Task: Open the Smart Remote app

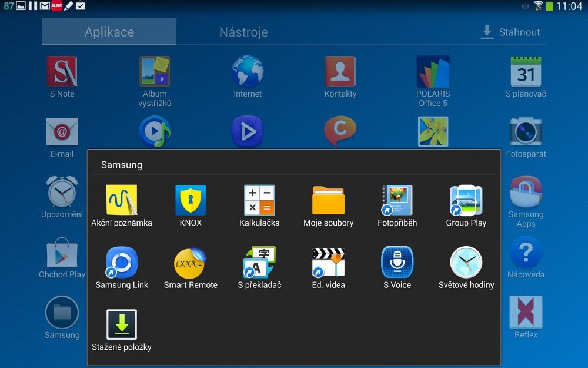Action: click(191, 262)
